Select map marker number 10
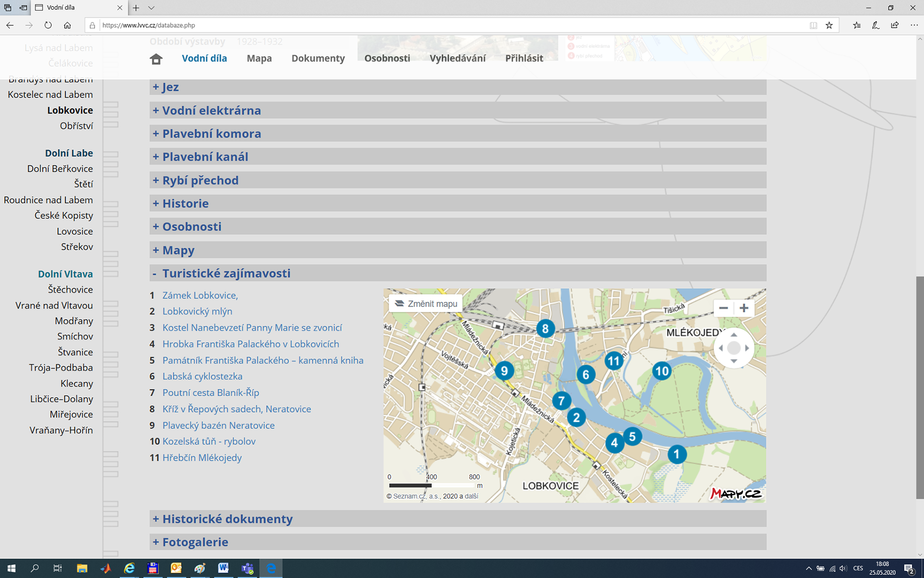The height and width of the screenshot is (578, 924). click(x=662, y=371)
